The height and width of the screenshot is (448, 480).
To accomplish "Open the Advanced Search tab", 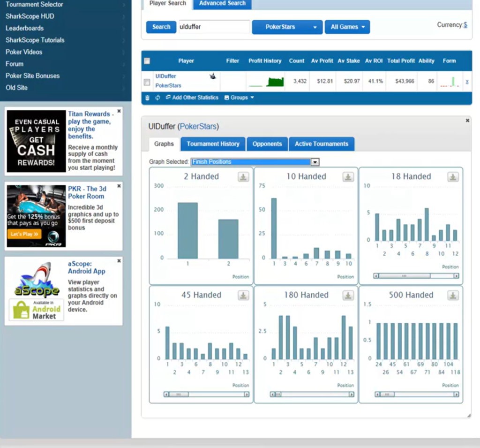I will 222,4.
